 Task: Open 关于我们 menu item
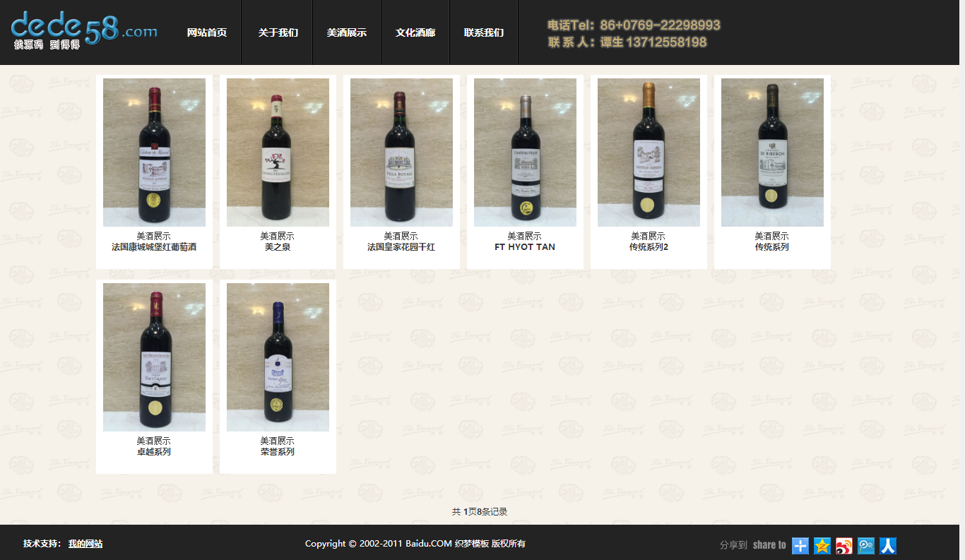[x=278, y=32]
